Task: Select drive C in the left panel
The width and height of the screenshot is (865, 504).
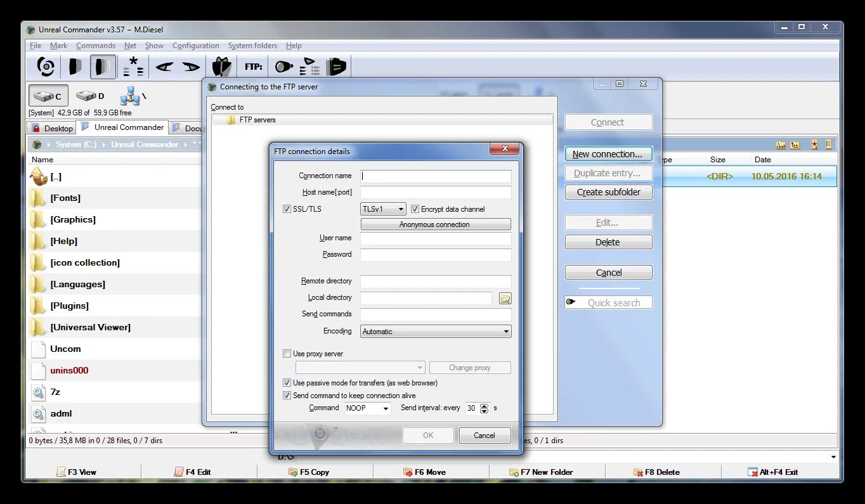Action: click(48, 96)
